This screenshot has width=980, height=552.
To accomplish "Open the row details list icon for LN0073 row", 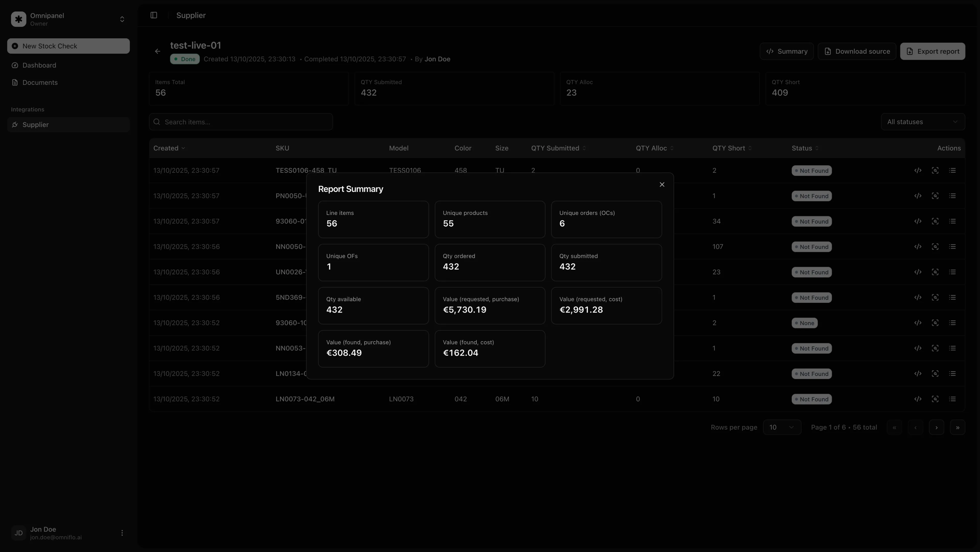I will [953, 399].
